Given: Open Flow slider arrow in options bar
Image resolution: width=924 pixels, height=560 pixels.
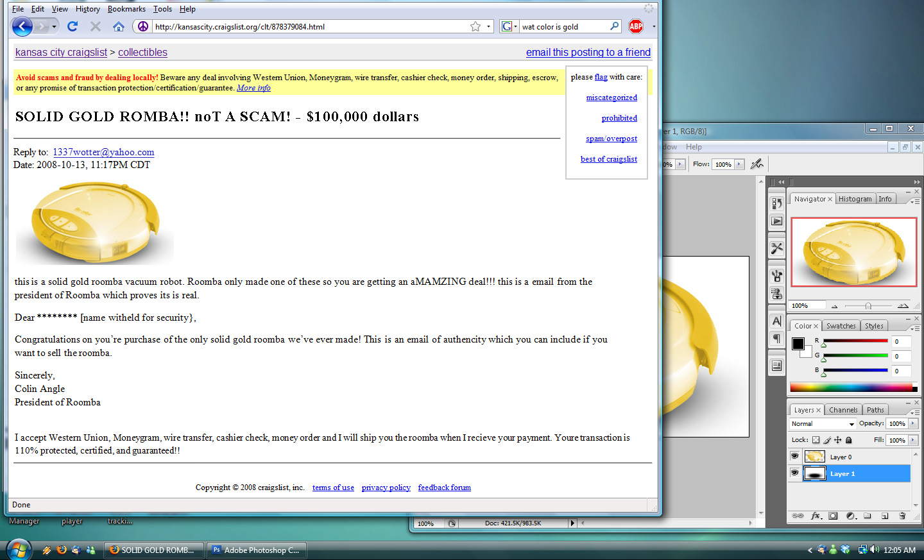Looking at the screenshot, I should pyautogui.click(x=739, y=164).
